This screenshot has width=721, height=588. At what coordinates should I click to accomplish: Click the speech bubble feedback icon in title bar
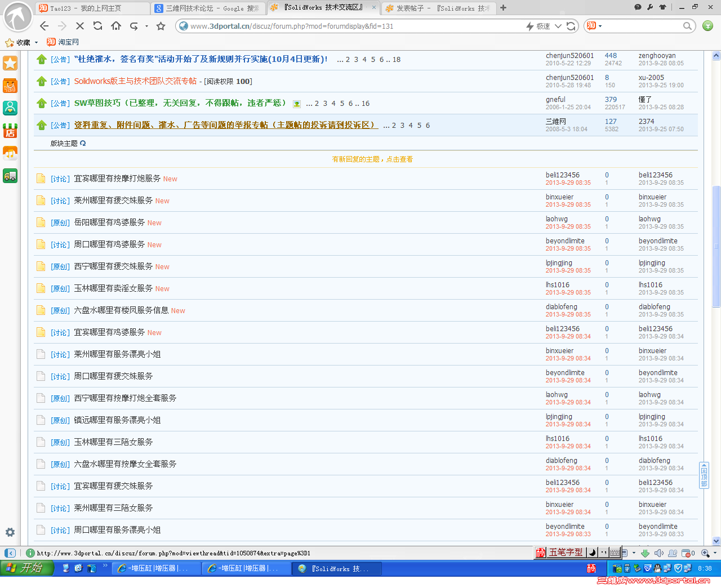pyautogui.click(x=638, y=7)
